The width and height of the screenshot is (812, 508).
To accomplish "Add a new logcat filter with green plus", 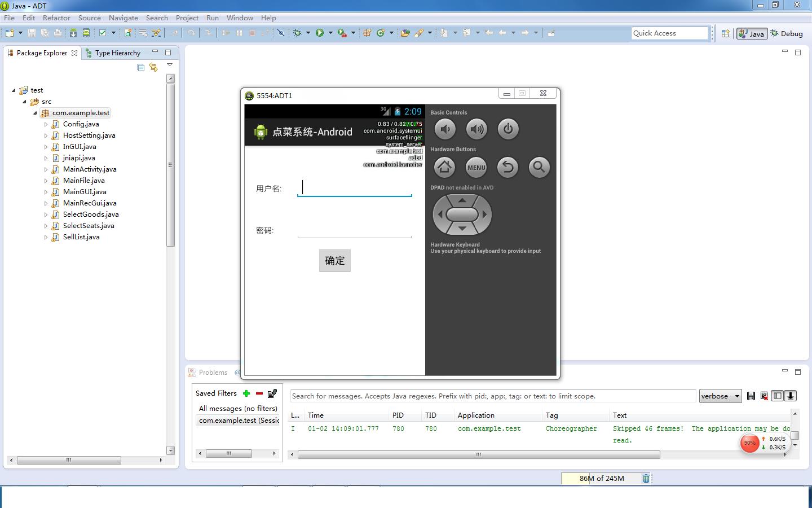I will coord(246,393).
